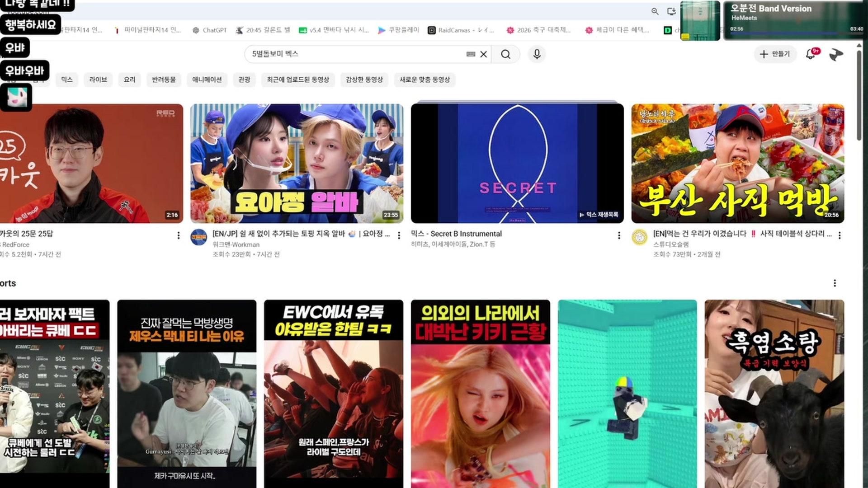Clear the search text with the X icon

click(483, 54)
